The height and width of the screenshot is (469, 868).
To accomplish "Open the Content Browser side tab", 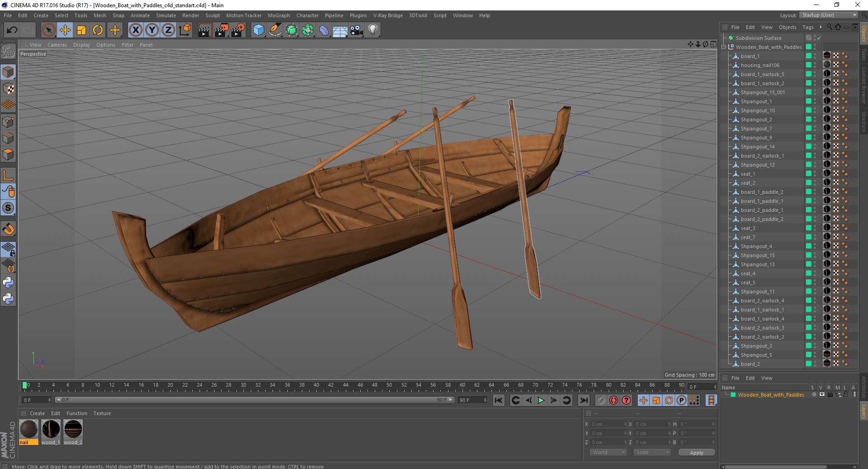I will pos(863,84).
